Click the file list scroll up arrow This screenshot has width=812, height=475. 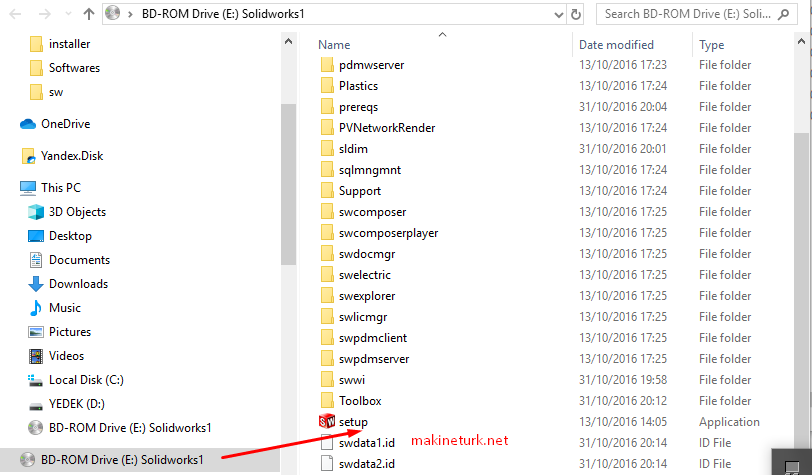[802, 41]
